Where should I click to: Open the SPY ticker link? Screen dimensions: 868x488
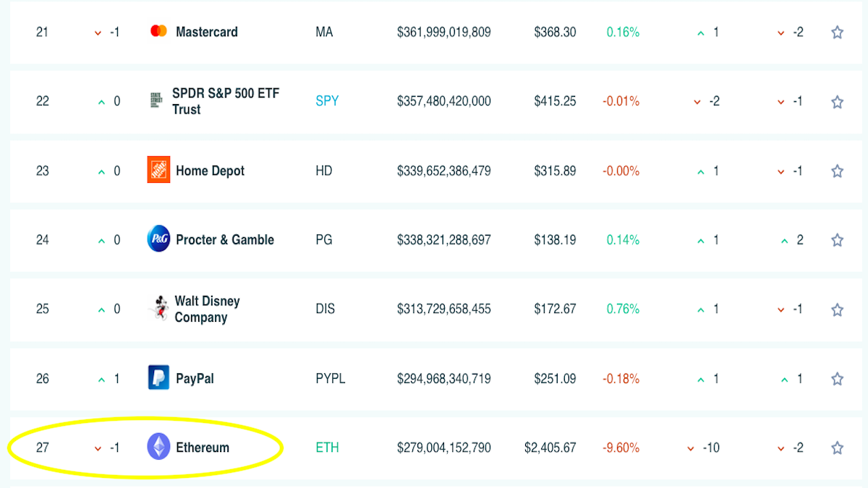click(327, 101)
